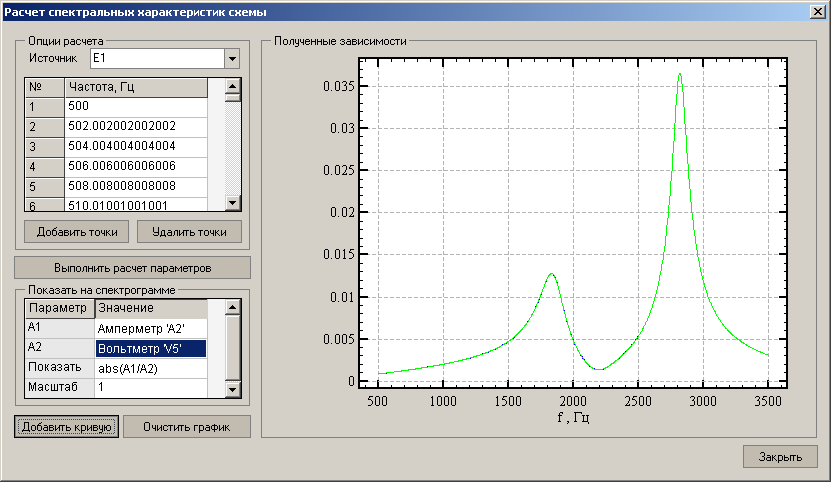This screenshot has width=831, height=482.
Task: Click row header number 4
Action: pos(44,166)
